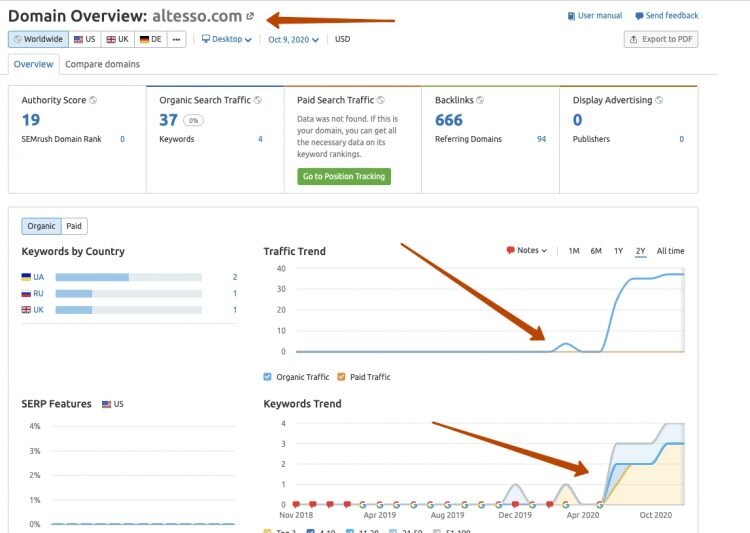This screenshot has width=750, height=533.
Task: Click the 0% change badge beside 37
Action: click(x=193, y=121)
